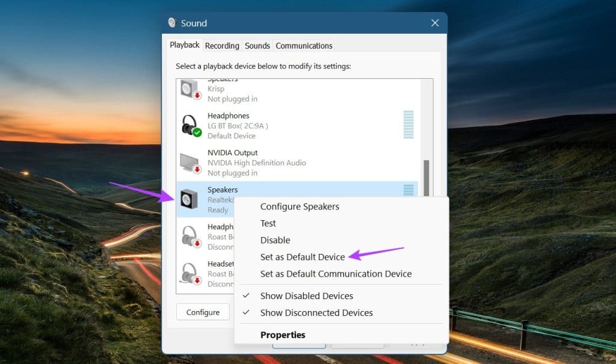
Task: Toggle Show Disconnected Devices option
Action: coord(342,313)
